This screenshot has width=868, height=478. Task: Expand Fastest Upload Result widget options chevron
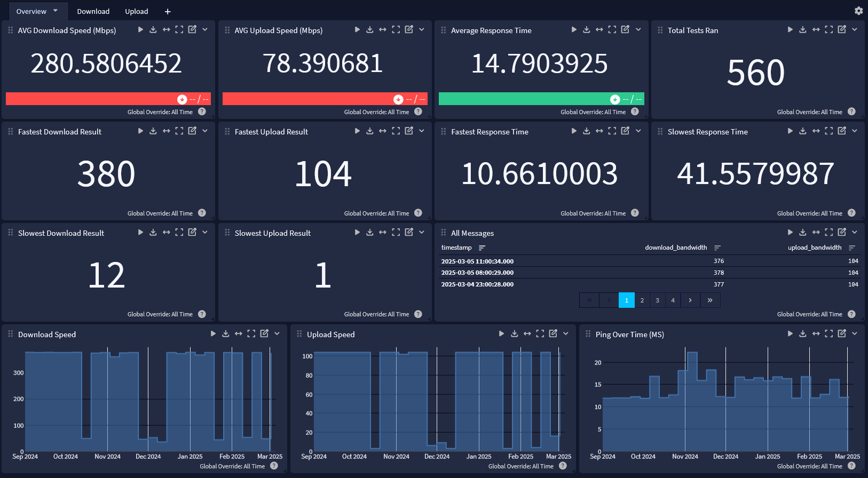click(422, 131)
